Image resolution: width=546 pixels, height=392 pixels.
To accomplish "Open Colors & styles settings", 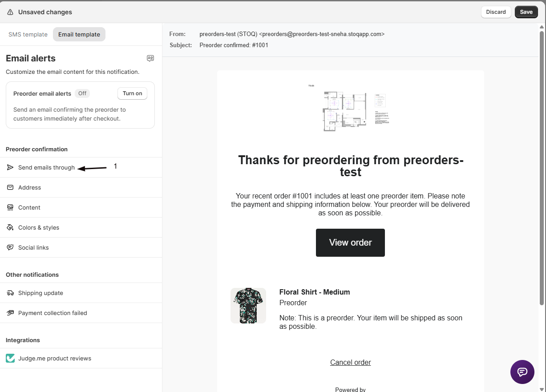I will tap(81, 227).
